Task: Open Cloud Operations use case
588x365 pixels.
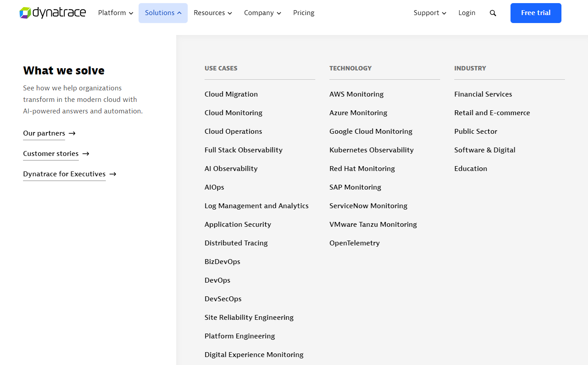Action: tap(233, 132)
